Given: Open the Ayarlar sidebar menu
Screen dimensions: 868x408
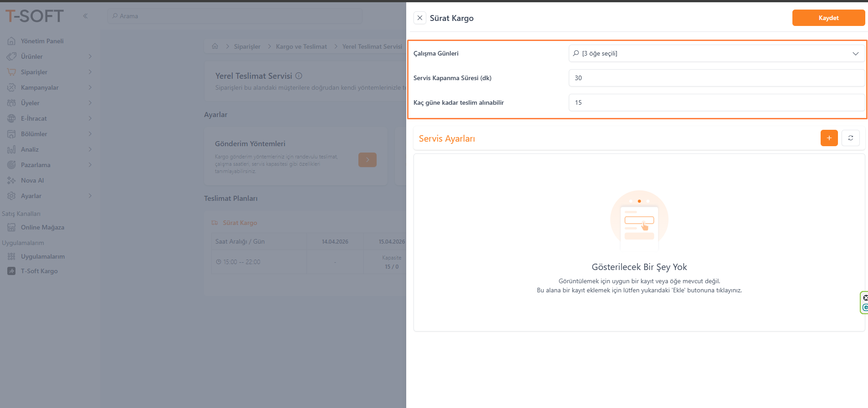Looking at the screenshot, I should (50, 196).
